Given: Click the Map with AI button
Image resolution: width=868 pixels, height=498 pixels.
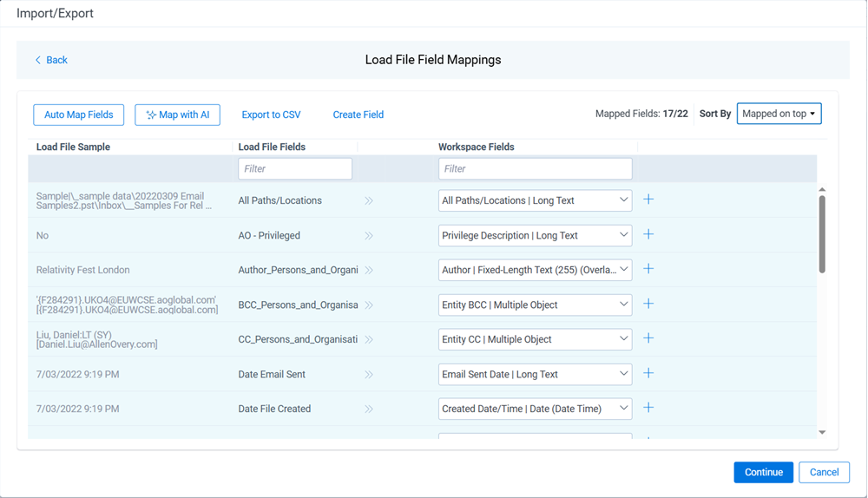Looking at the screenshot, I should point(178,115).
